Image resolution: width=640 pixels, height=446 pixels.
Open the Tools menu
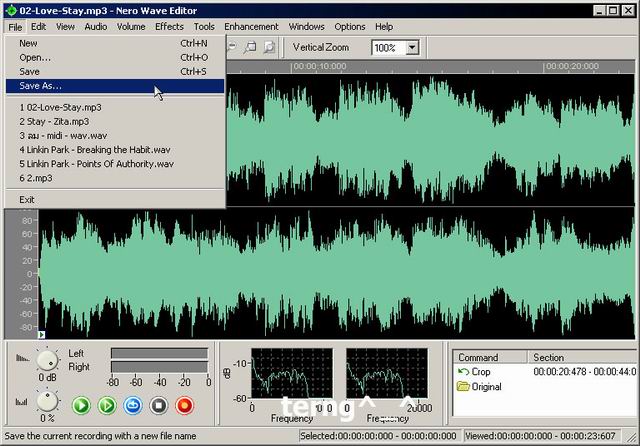click(x=204, y=27)
